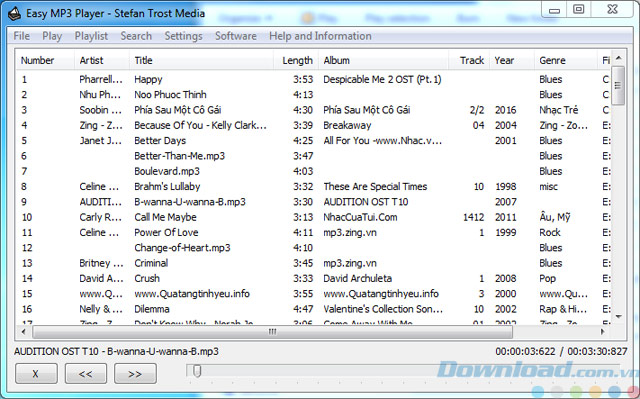Click the elapsed time '00:00:03:622' display

coord(525,351)
